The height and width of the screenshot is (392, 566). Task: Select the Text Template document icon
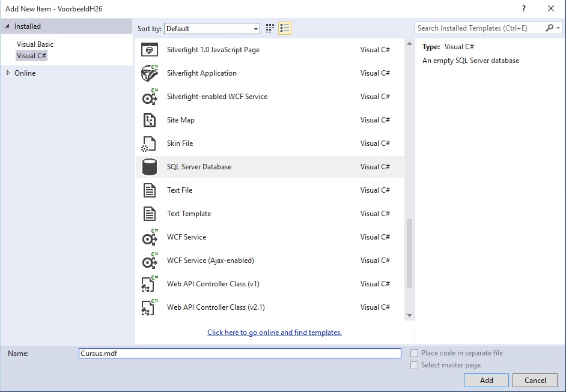point(150,214)
